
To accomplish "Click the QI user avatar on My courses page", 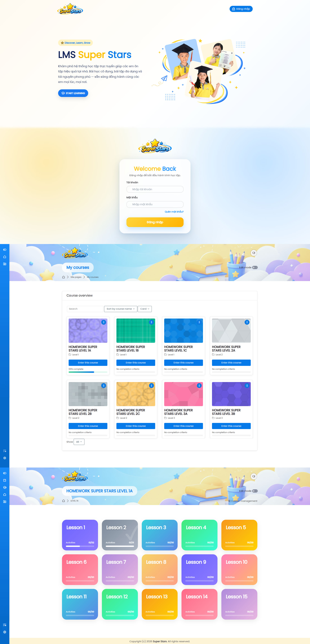I will click(253, 253).
